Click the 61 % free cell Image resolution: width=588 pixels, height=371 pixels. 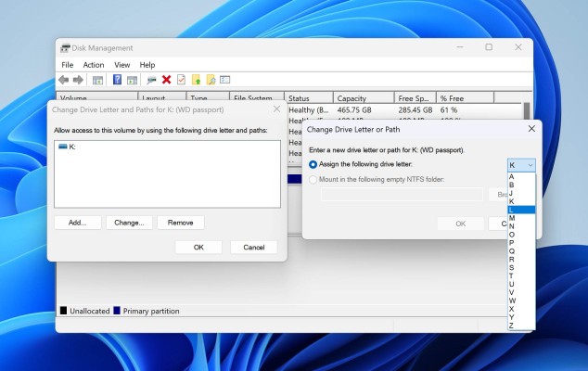coord(449,110)
